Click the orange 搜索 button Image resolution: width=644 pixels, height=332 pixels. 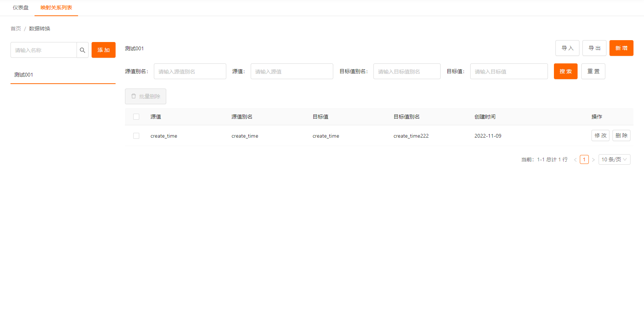(565, 71)
